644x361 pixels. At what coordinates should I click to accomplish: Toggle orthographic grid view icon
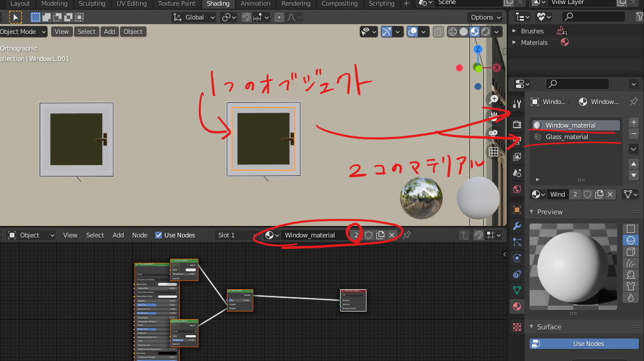click(x=493, y=152)
